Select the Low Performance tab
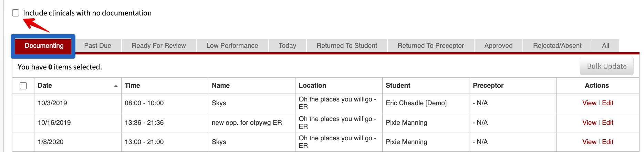Screen dimensions: 644x152 click(x=232, y=46)
